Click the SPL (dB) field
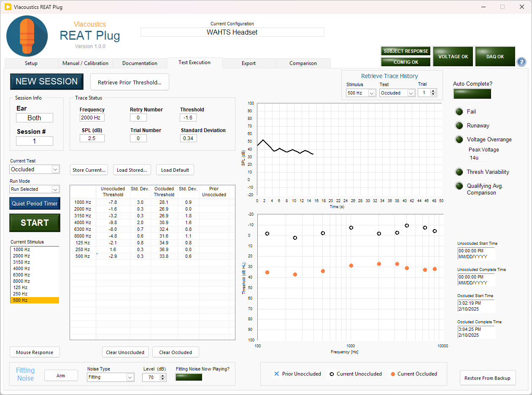Screen dimensions: 532x395 click(x=92, y=138)
